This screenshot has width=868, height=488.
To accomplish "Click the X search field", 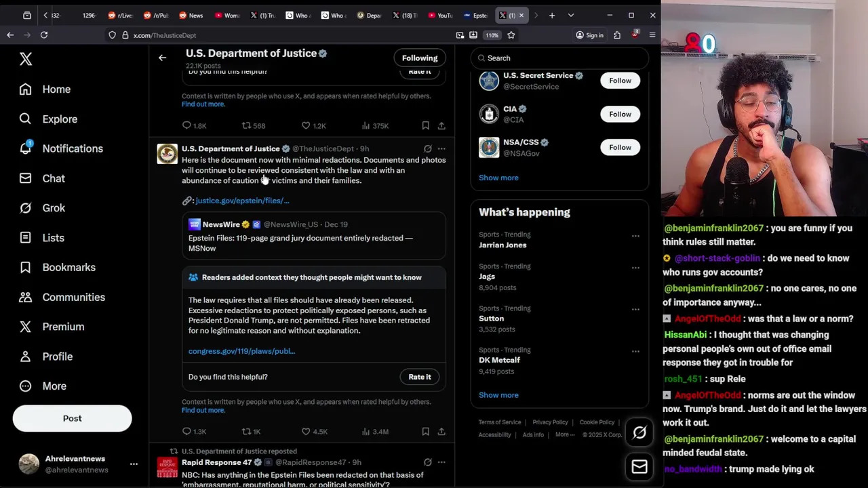I will coord(559,58).
